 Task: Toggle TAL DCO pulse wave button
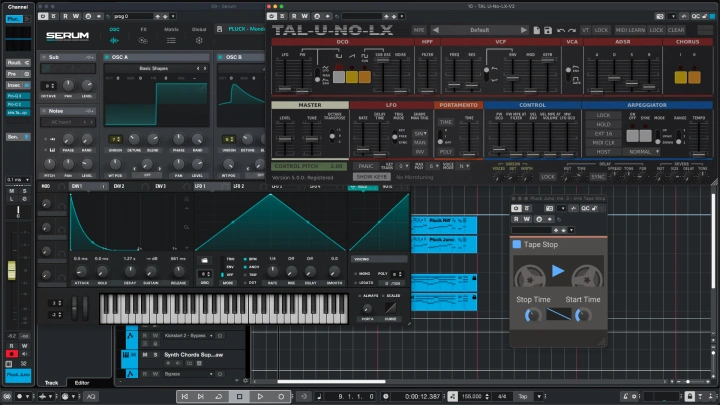pos(339,76)
